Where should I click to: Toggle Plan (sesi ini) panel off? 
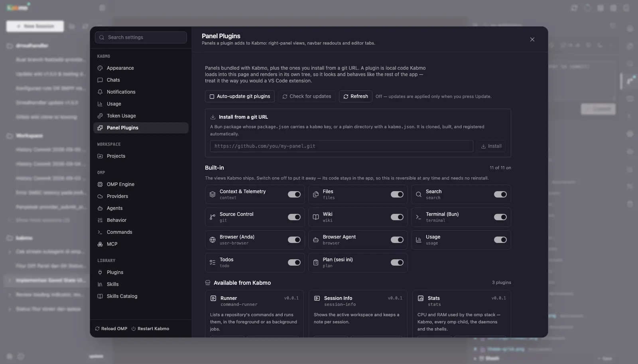coord(397,262)
